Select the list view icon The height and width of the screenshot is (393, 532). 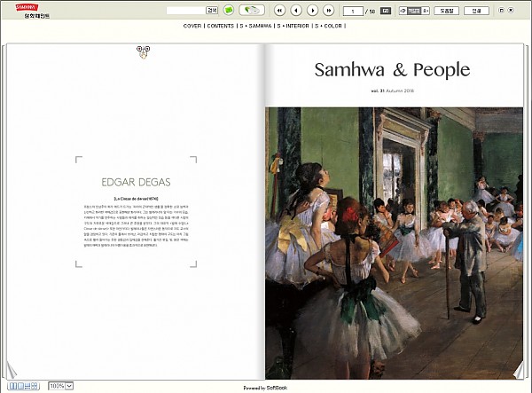coord(27,386)
